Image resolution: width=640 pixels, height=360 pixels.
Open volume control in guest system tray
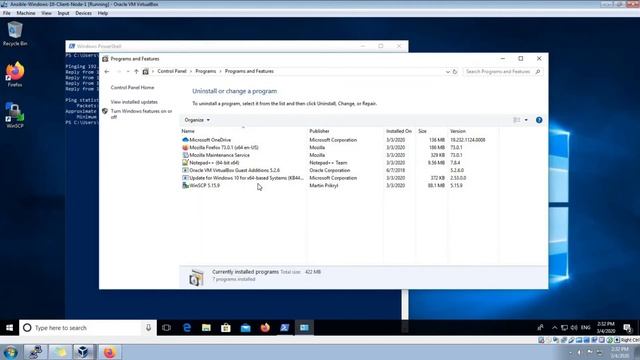[x=574, y=328]
